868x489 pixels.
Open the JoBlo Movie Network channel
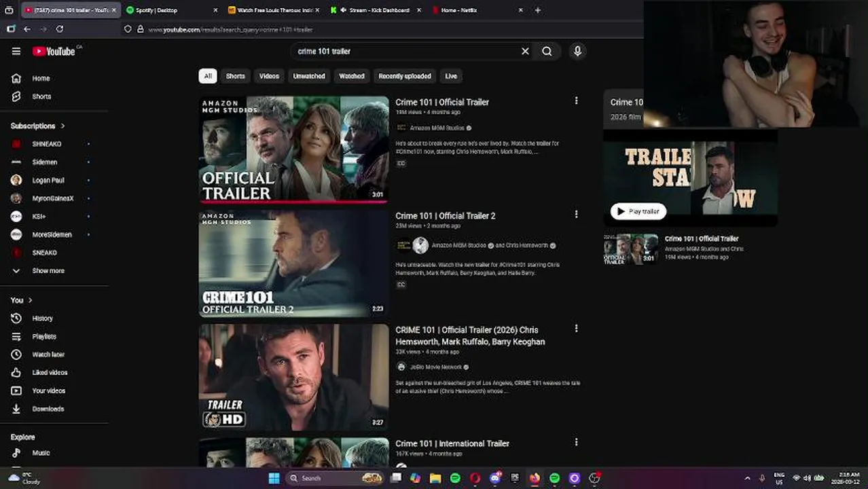point(437,367)
